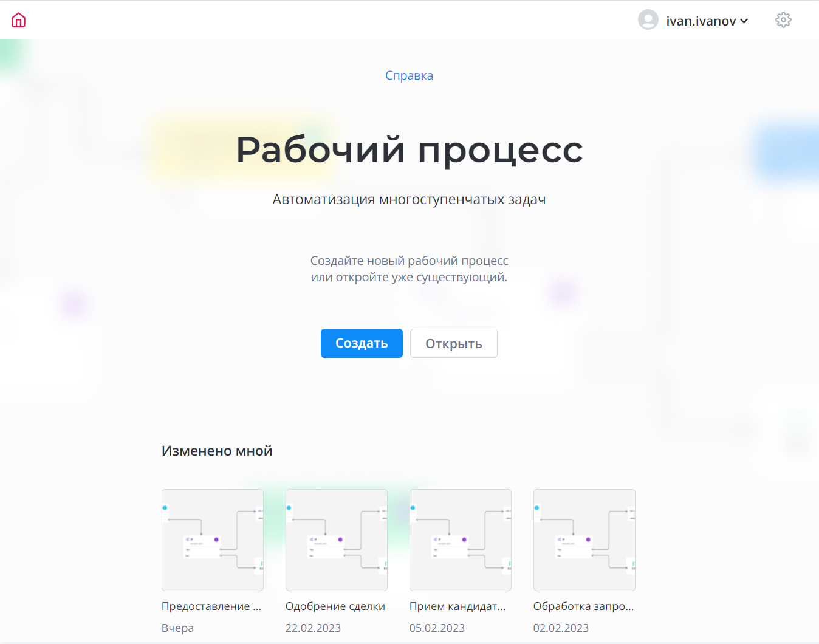Expand the chevron next to ivan.ivanov

pyautogui.click(x=744, y=21)
